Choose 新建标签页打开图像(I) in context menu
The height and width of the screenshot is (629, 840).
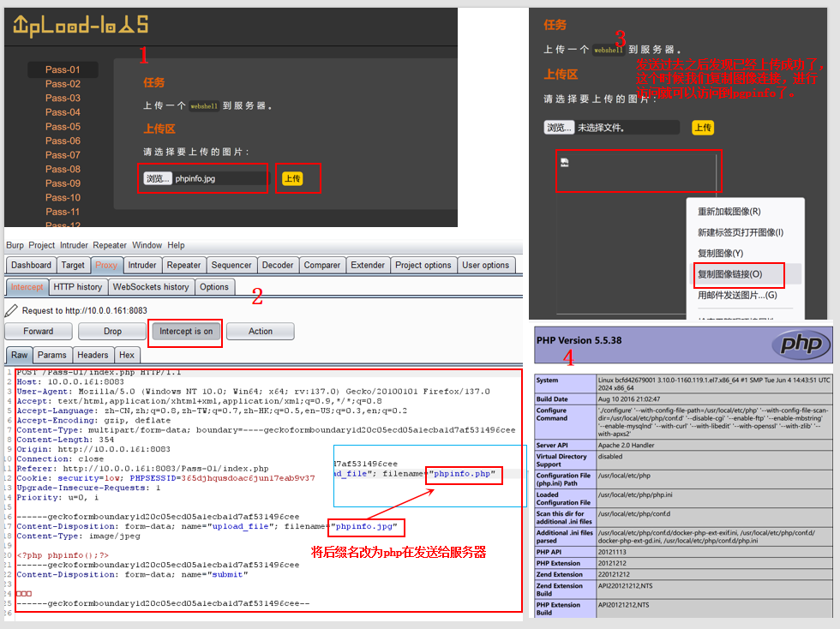click(741, 232)
